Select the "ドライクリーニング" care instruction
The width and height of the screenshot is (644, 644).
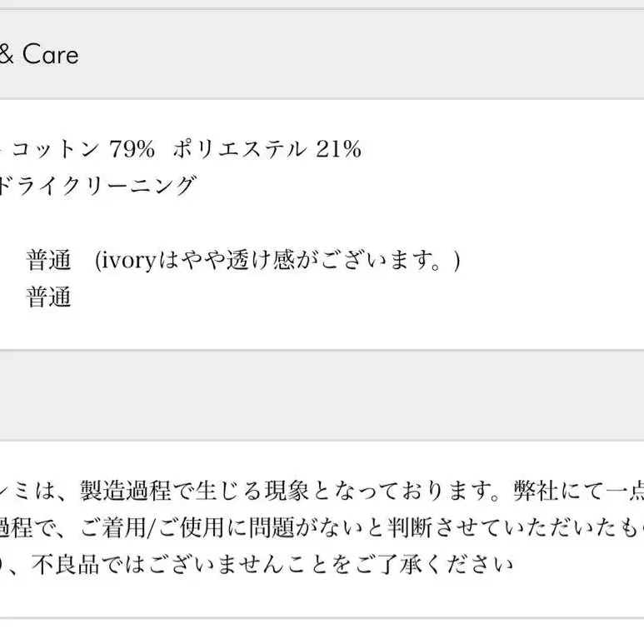coord(97,186)
